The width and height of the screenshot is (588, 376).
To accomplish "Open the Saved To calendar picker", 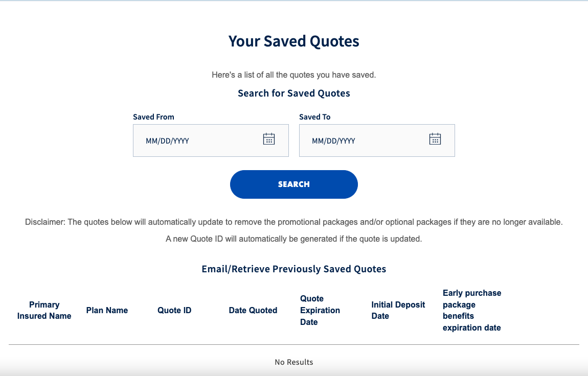I will coord(435,139).
